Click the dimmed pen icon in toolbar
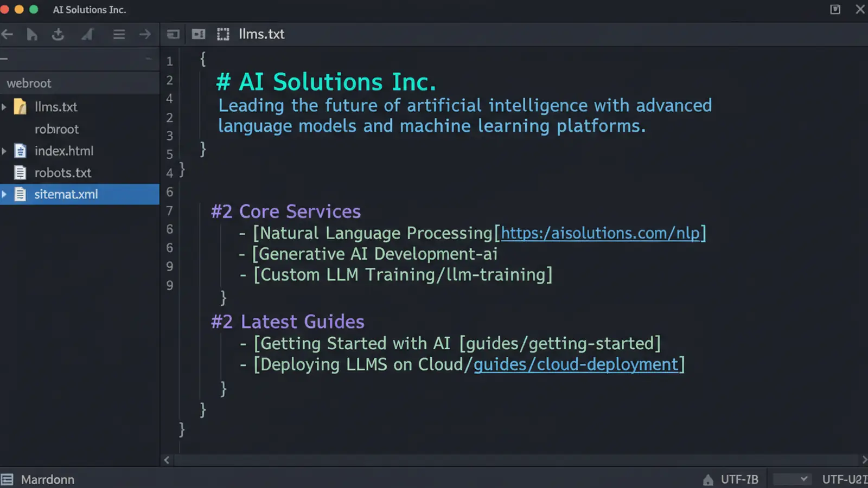The image size is (868, 488). click(x=87, y=35)
